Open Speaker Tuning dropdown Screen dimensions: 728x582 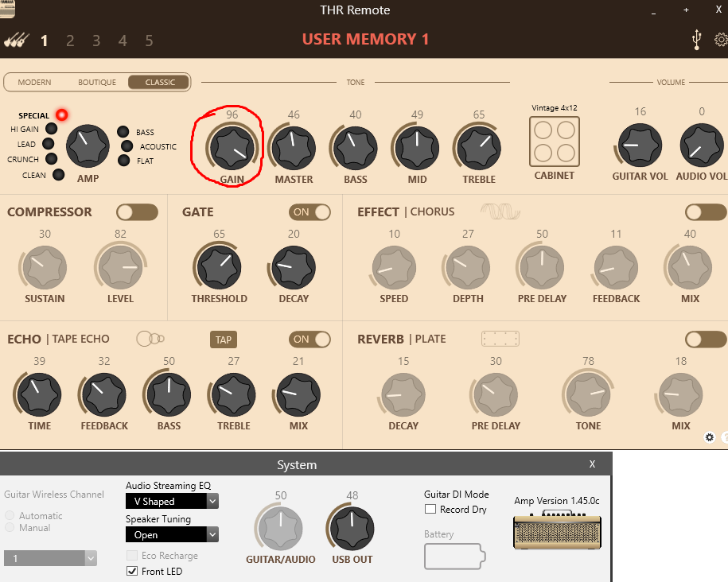pyautogui.click(x=172, y=534)
